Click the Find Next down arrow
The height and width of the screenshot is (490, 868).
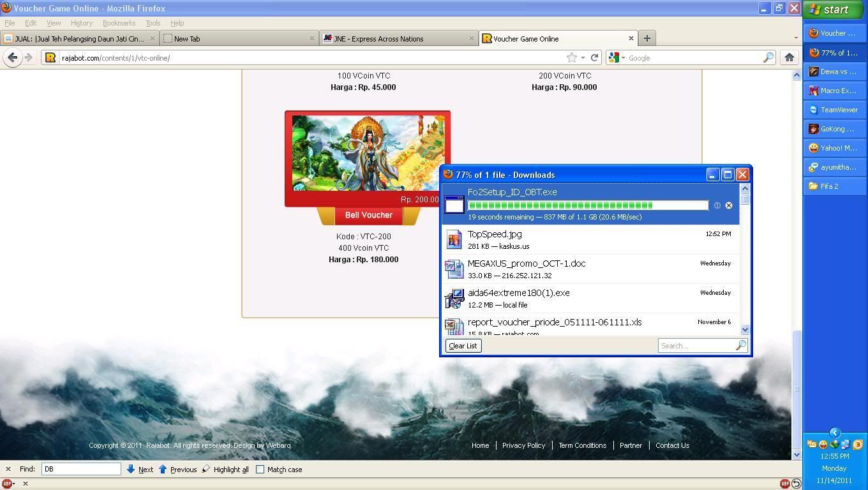(130, 469)
